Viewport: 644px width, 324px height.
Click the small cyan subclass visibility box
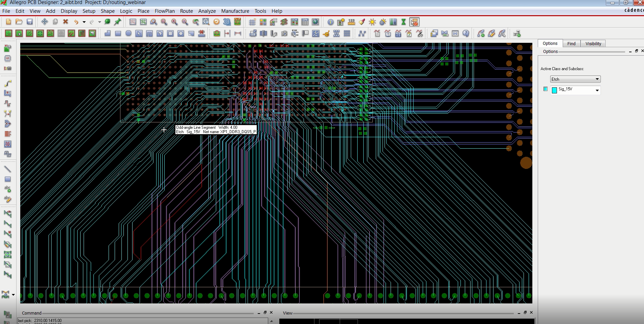545,89
